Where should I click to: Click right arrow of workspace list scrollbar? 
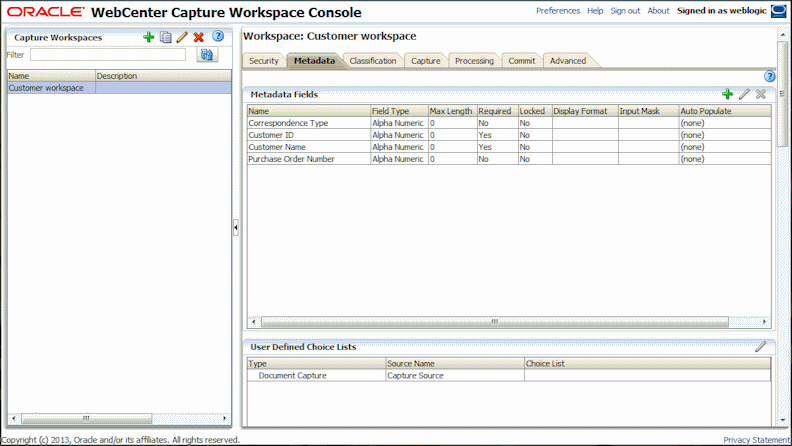tap(225, 418)
